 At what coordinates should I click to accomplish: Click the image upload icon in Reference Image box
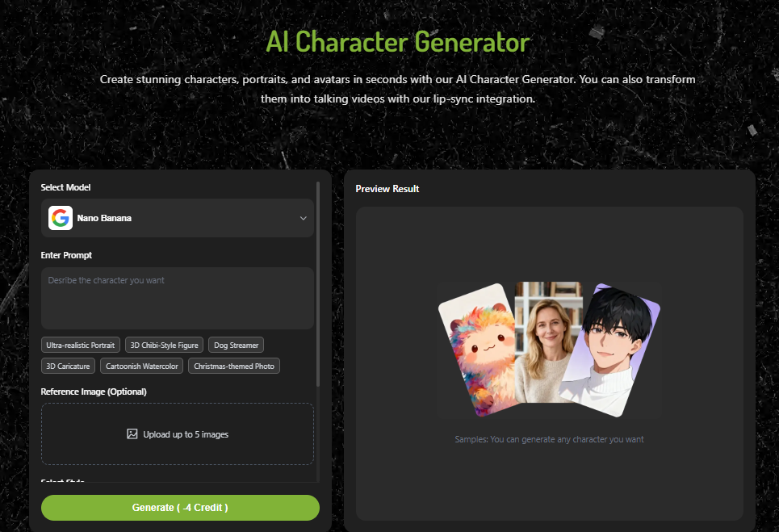132,434
